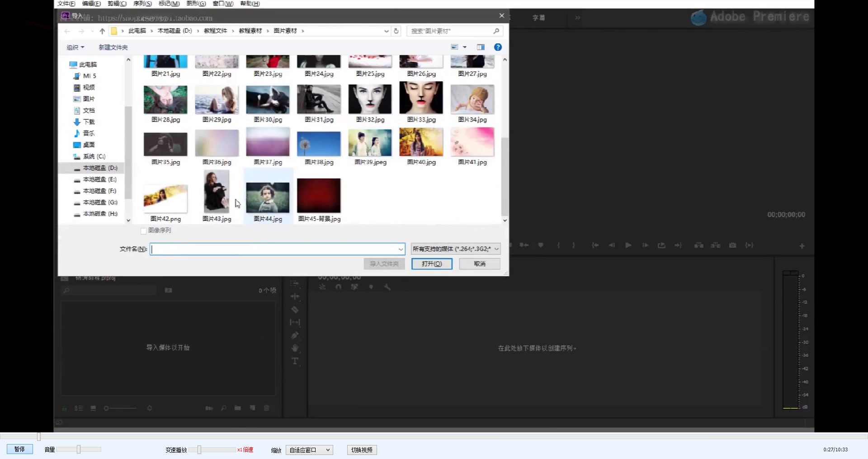Expand the address bar history dropdown

coord(386,31)
